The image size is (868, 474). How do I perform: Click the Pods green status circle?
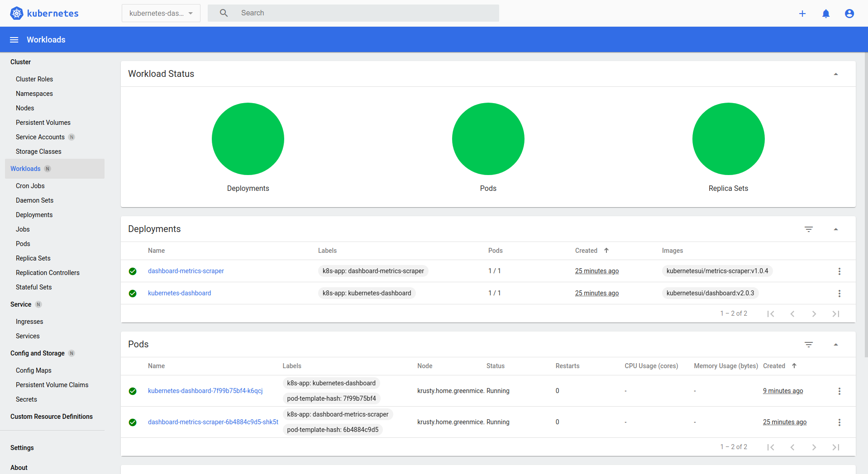tap(488, 139)
